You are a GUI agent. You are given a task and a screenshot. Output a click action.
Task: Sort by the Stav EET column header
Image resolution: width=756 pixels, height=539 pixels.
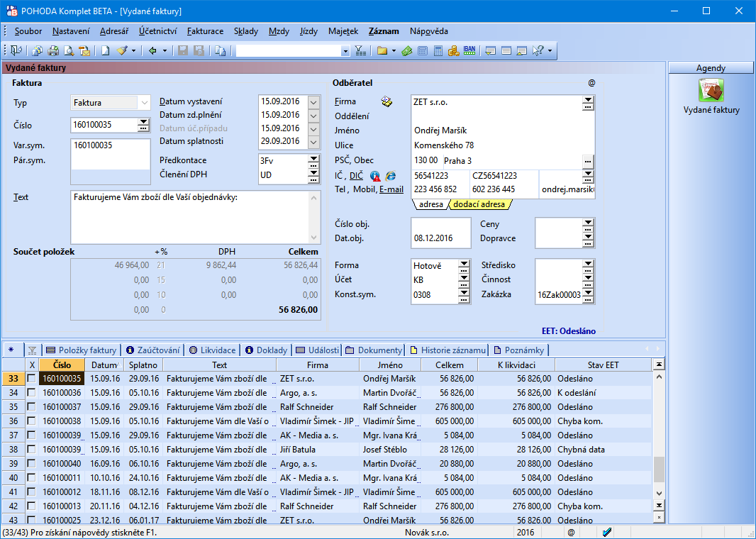tap(603, 365)
